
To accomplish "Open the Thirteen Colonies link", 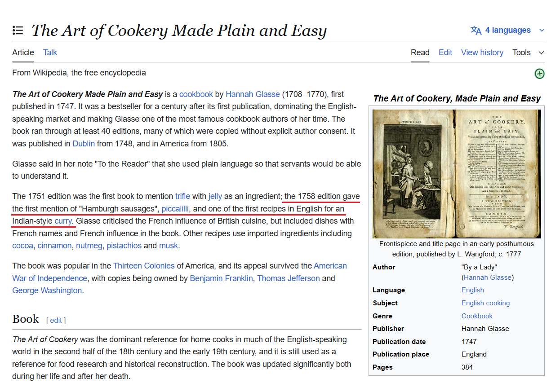I will (144, 266).
